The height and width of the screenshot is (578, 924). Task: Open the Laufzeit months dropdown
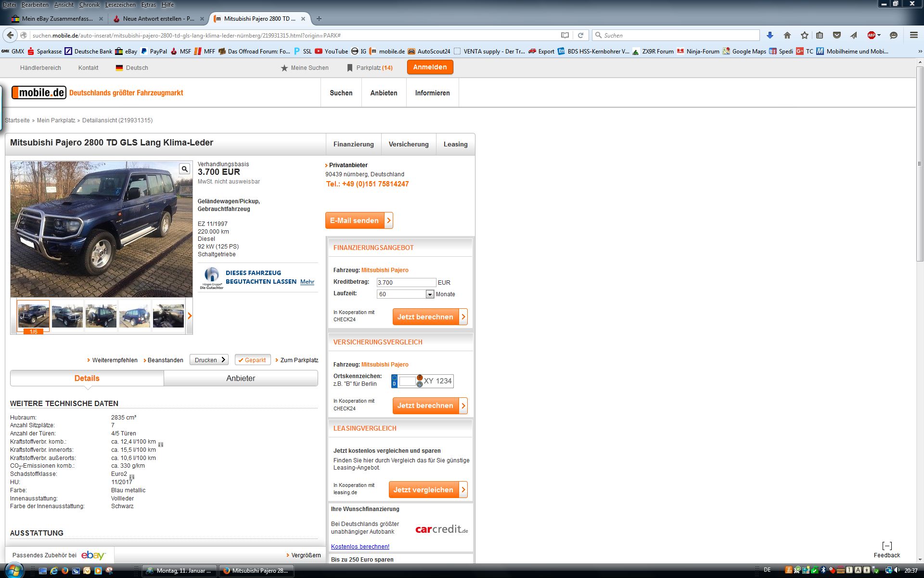tap(430, 294)
